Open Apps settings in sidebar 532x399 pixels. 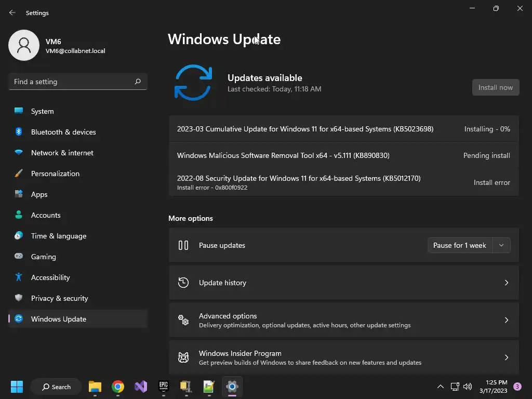[78, 194]
